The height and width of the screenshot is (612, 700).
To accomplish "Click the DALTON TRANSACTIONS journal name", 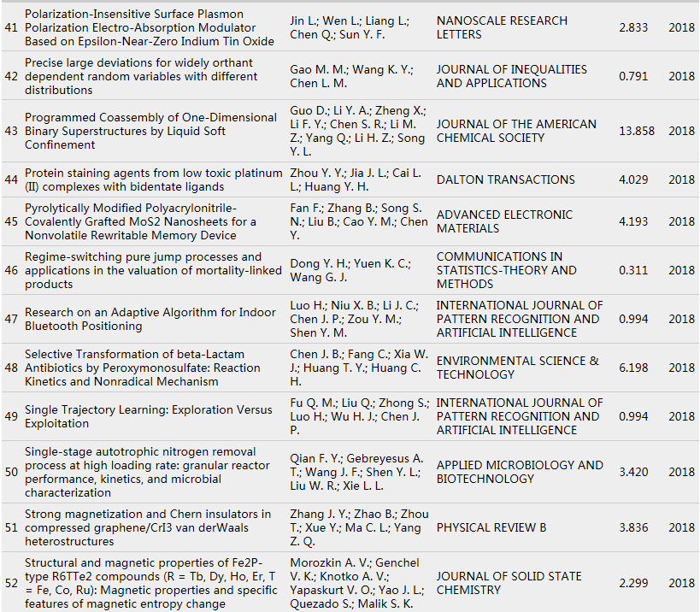I will click(505, 179).
